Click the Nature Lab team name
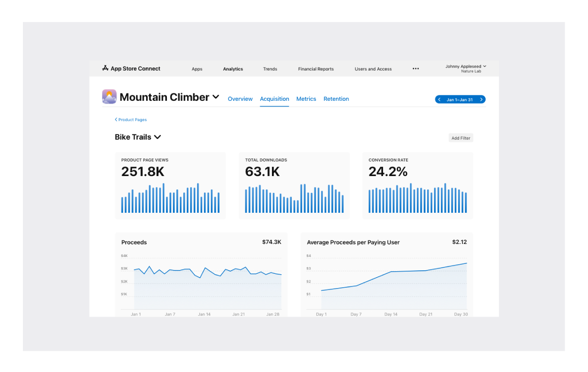The height and width of the screenshot is (372, 588). click(x=471, y=71)
